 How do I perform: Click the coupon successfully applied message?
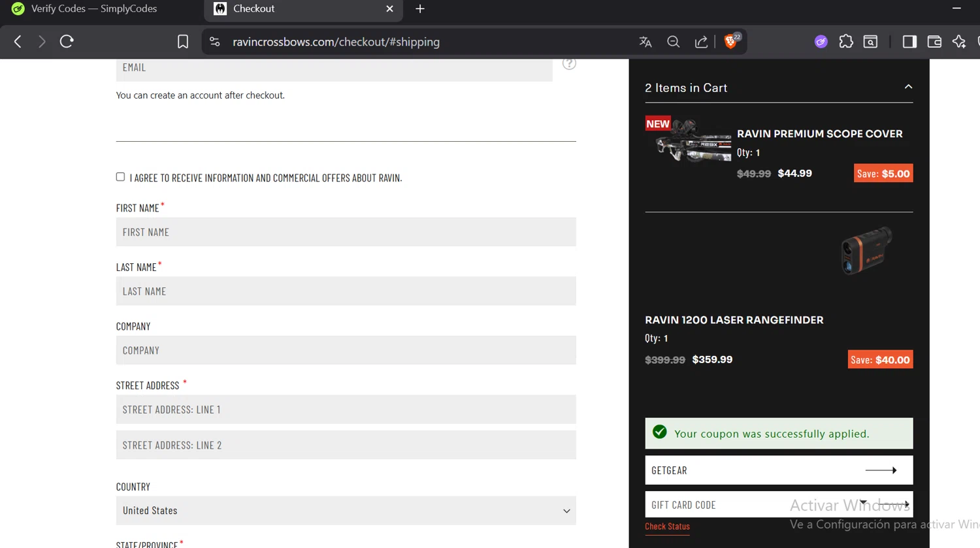pyautogui.click(x=772, y=434)
